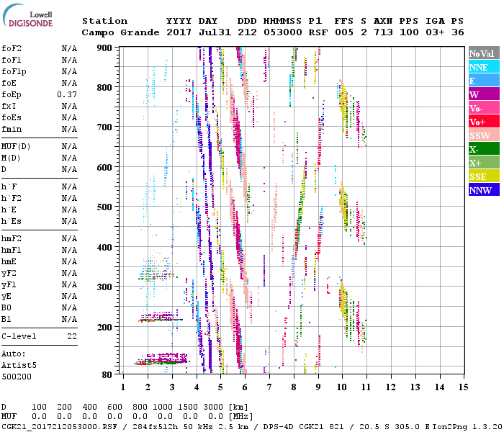Click the NNW blue legend entry
Screen dimensions: 504x432
pos(482,190)
